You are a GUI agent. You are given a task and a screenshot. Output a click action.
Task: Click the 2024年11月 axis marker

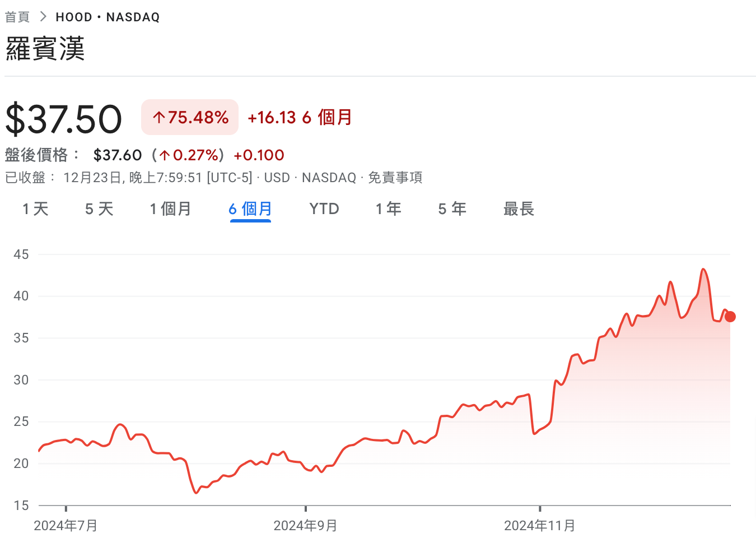[x=539, y=525]
